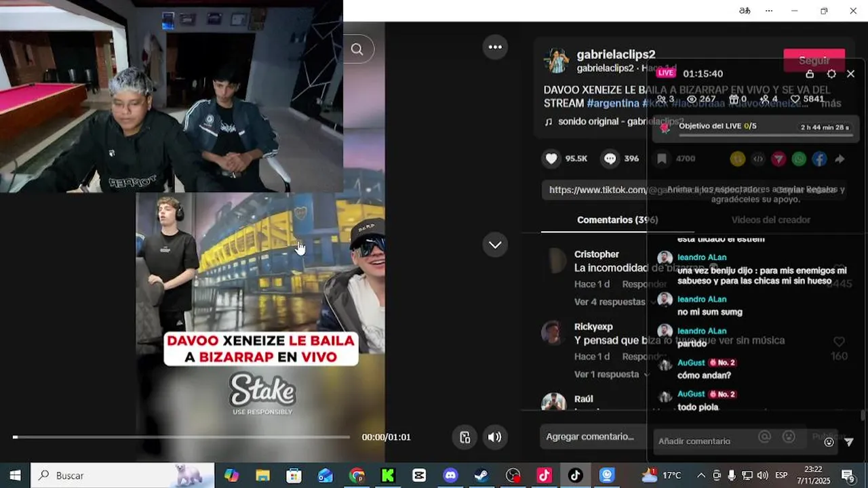Switch to Comentarios tab
This screenshot has width=868, height=488.
[x=617, y=220]
